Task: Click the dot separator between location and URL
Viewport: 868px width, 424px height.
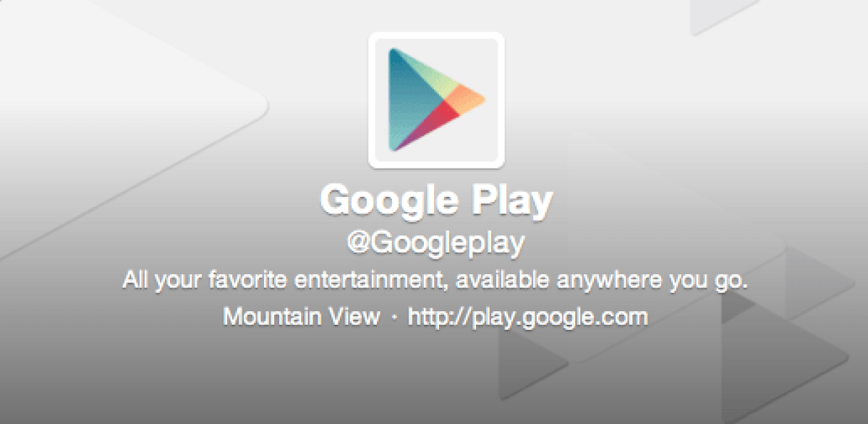Action: [x=394, y=318]
